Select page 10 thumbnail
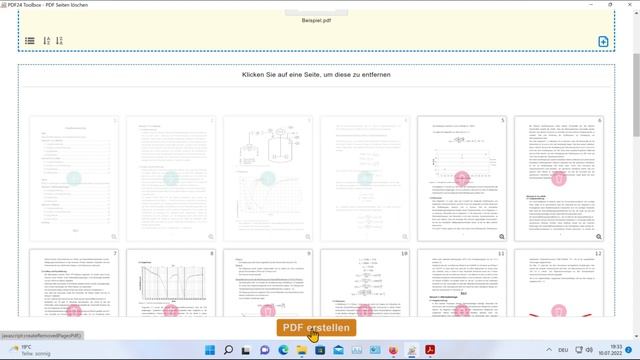 pos(365,283)
